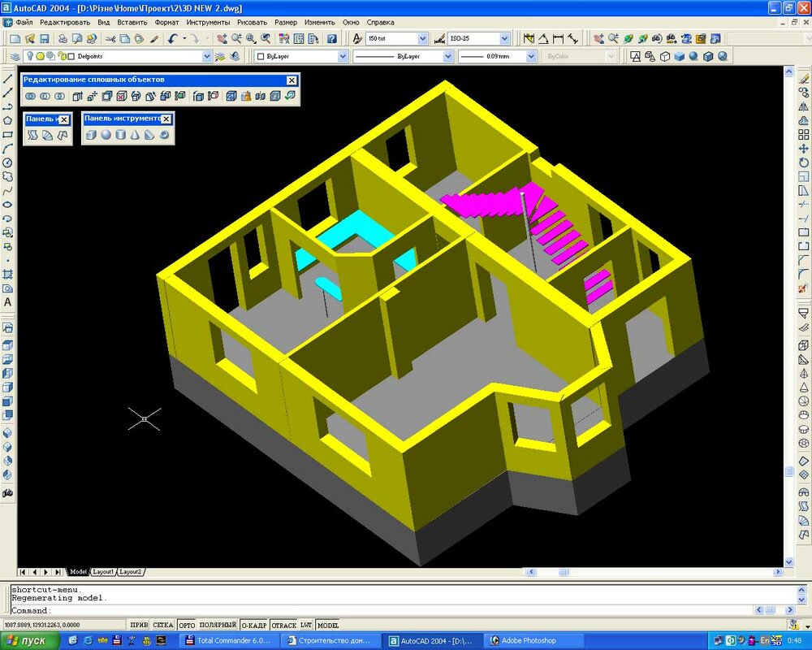The image size is (812, 650).
Task: Select the Sphere solid primitive tool
Action: coord(106,135)
